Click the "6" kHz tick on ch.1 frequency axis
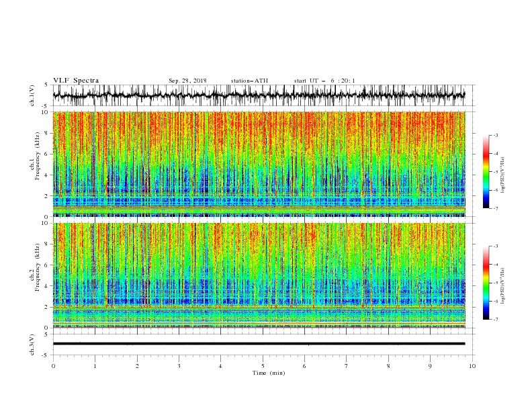Image resolution: width=532 pixels, height=411 pixels. point(46,154)
